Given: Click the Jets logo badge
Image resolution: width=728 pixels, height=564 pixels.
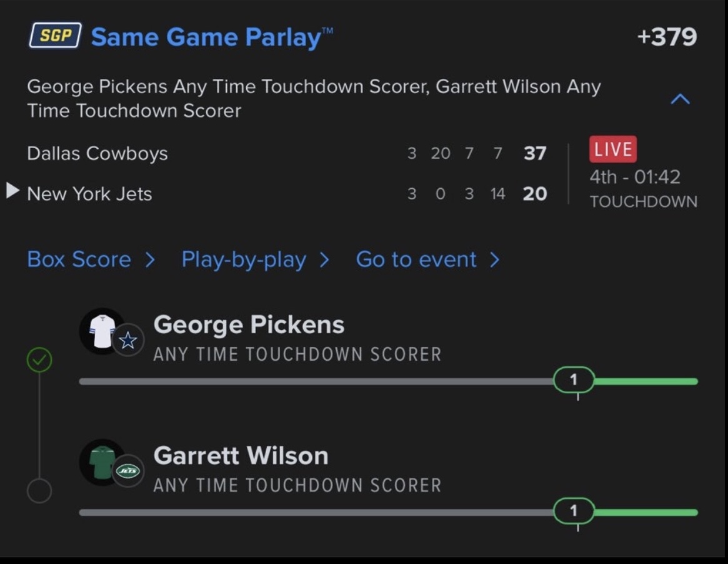Looking at the screenshot, I should [x=128, y=471].
